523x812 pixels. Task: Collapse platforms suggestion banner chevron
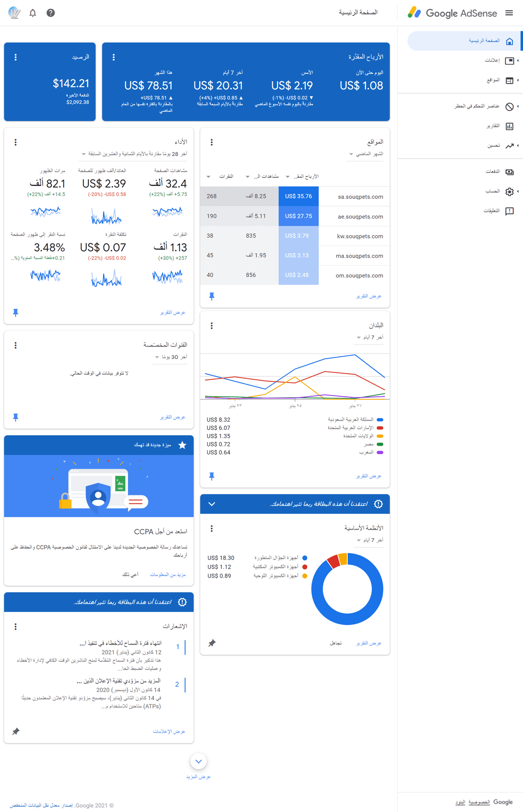click(212, 504)
